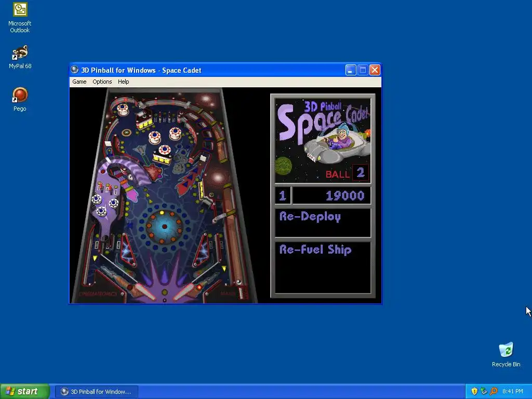Viewport: 532px width, 399px height.
Task: Click the Windows start button
Action: click(24, 392)
